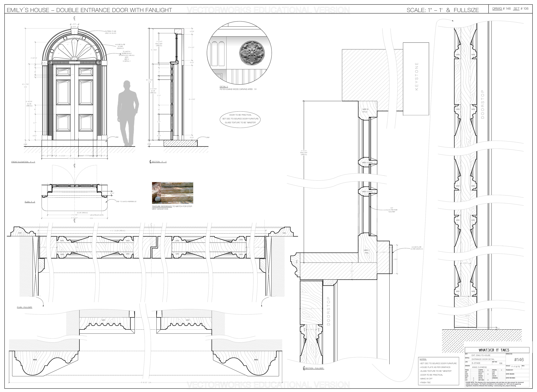Click the large #146 drawing number
The image size is (537, 392).
[519, 360]
